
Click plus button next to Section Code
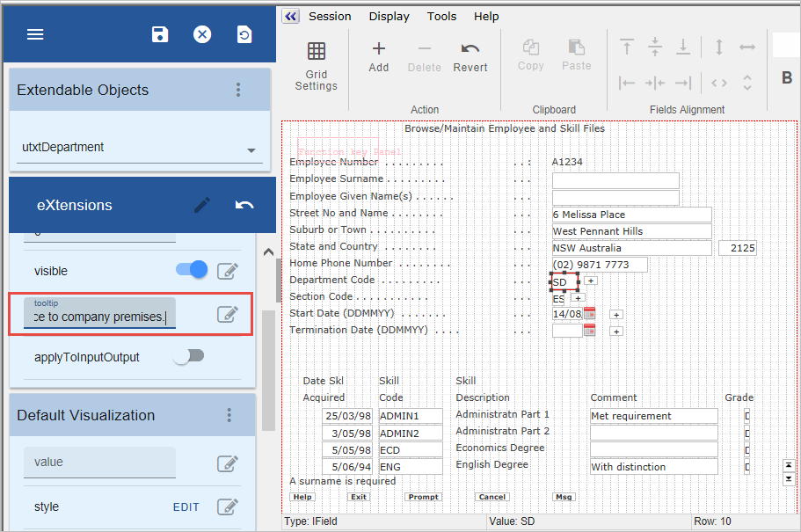[579, 298]
